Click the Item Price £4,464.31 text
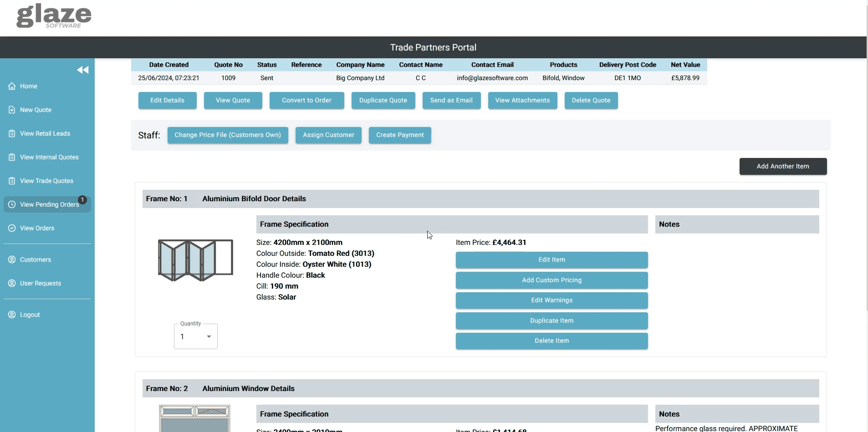Image resolution: width=868 pixels, height=432 pixels. click(491, 243)
